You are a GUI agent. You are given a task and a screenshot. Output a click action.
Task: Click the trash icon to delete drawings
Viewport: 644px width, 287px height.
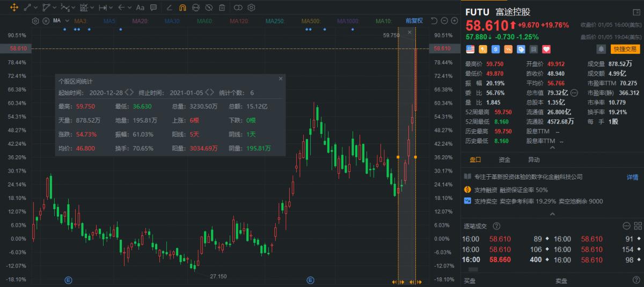coord(222,8)
